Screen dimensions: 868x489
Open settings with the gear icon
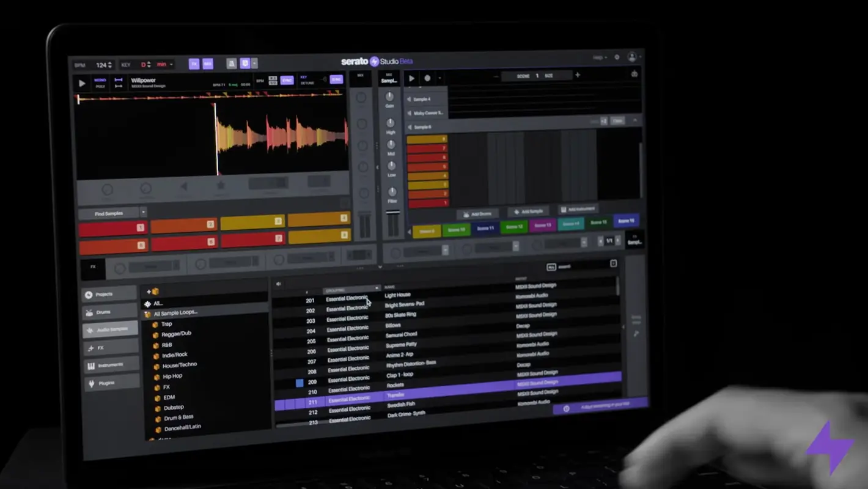tap(617, 57)
